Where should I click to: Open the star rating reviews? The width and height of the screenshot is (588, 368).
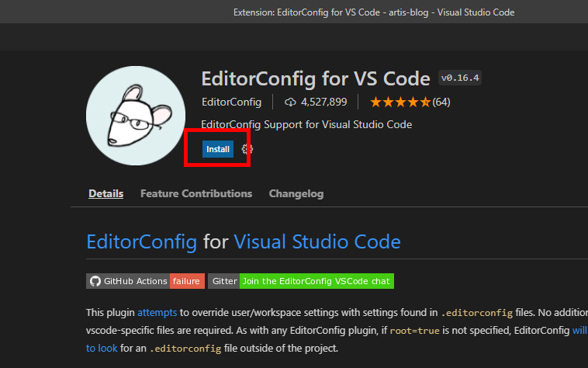pyautogui.click(x=400, y=102)
